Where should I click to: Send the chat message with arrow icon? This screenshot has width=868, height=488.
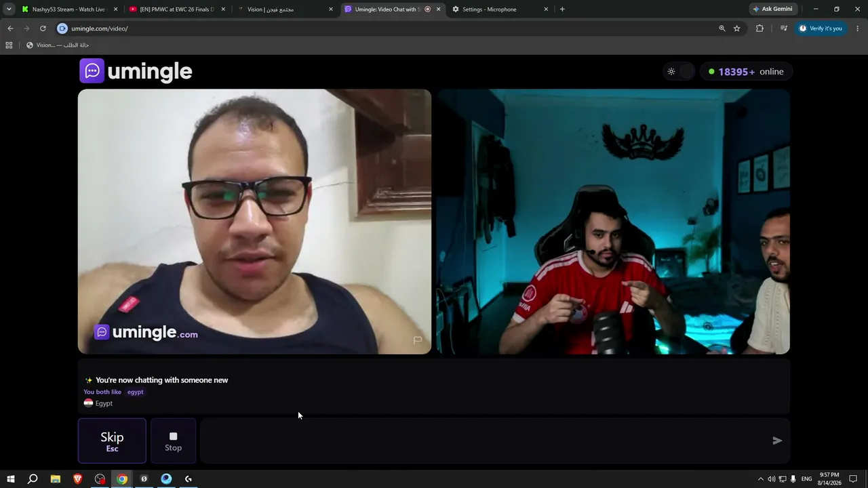[x=777, y=441]
